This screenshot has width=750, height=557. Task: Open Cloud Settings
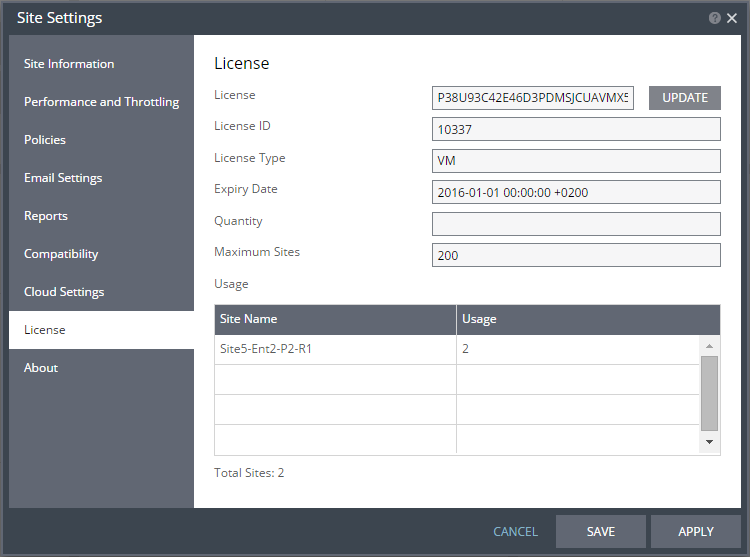pos(101,292)
